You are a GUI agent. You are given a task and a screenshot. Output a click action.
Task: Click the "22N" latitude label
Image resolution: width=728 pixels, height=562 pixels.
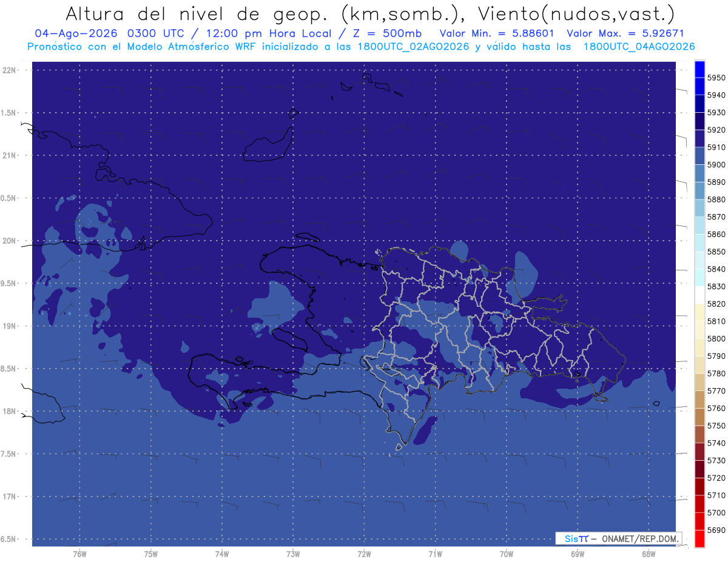[10, 70]
